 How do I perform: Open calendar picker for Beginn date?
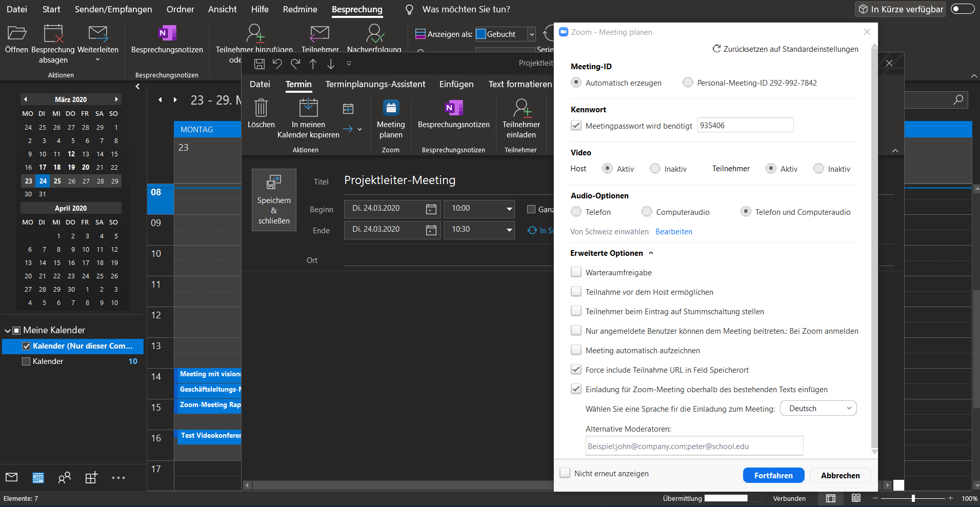(x=431, y=209)
